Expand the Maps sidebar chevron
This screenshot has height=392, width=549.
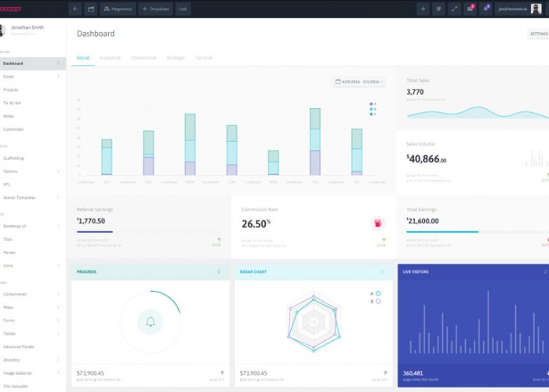pos(58,307)
